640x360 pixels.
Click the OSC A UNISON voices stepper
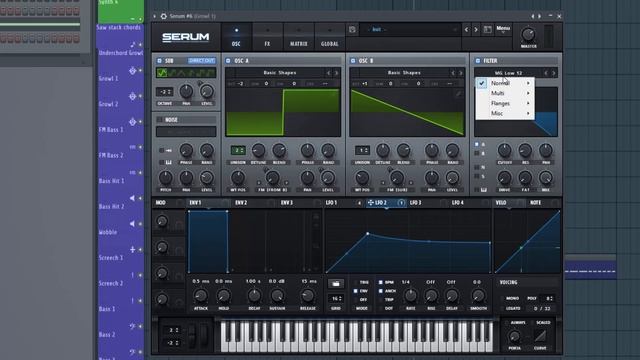[238, 151]
